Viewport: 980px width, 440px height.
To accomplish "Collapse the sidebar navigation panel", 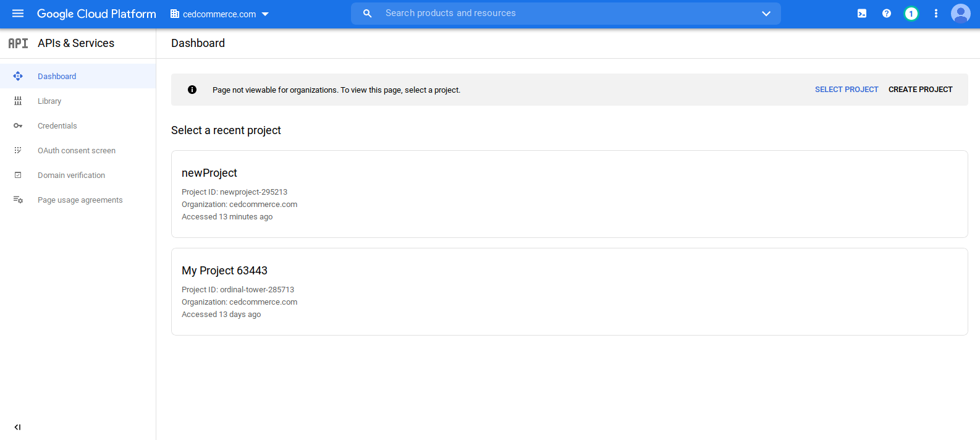I will [x=17, y=427].
